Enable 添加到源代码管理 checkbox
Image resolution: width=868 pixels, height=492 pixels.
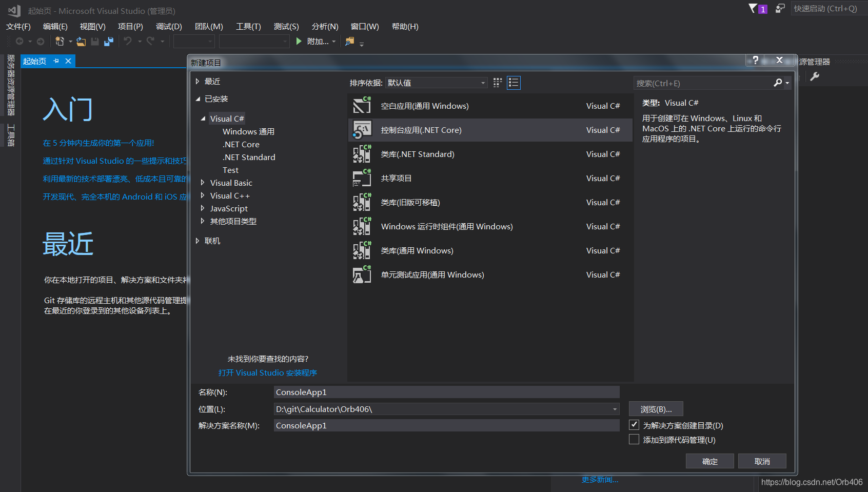(x=634, y=440)
